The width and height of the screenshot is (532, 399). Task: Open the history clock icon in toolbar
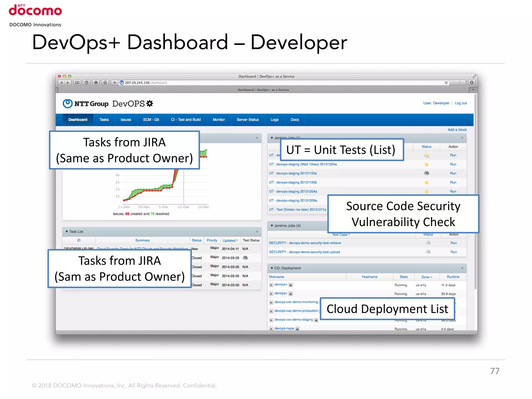click(87, 83)
